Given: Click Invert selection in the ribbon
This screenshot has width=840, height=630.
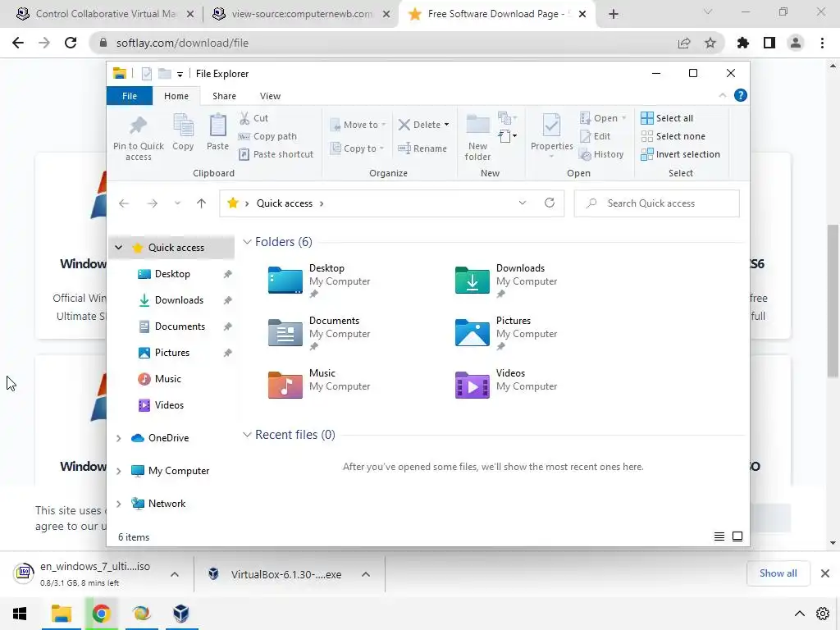Looking at the screenshot, I should [x=680, y=154].
